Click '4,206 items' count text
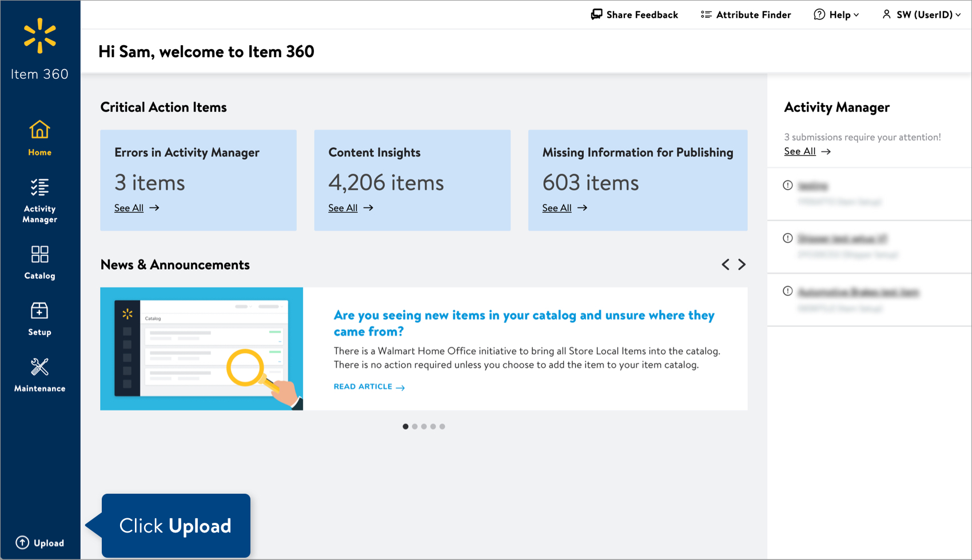Viewport: 972px width, 560px height. 386,183
